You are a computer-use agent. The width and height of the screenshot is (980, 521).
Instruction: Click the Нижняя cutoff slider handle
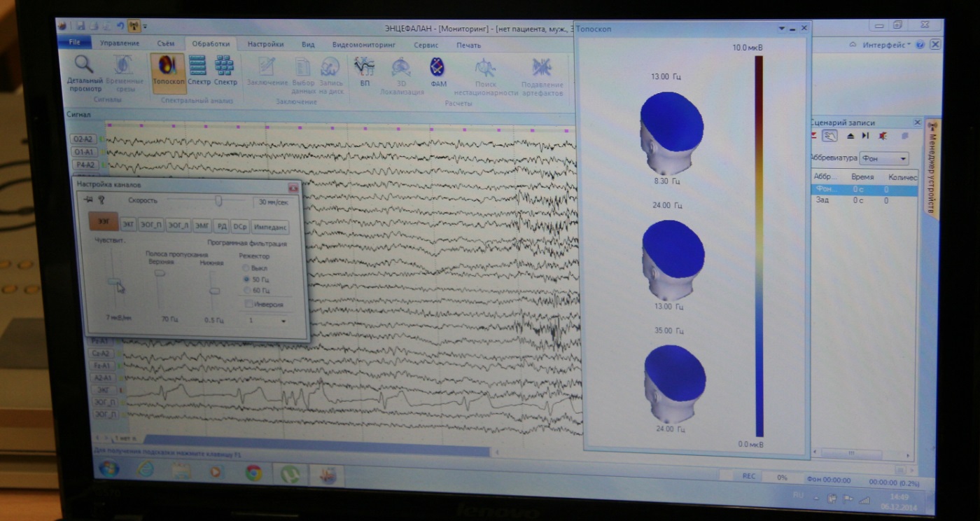click(214, 291)
